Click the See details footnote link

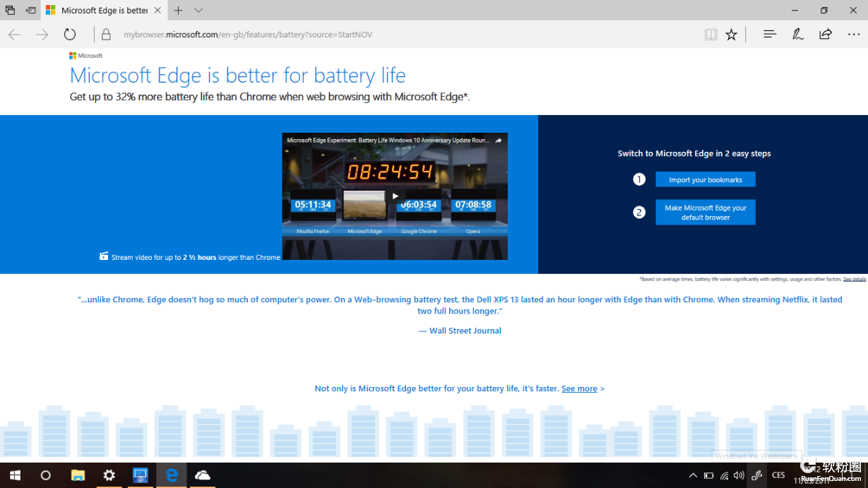point(854,279)
